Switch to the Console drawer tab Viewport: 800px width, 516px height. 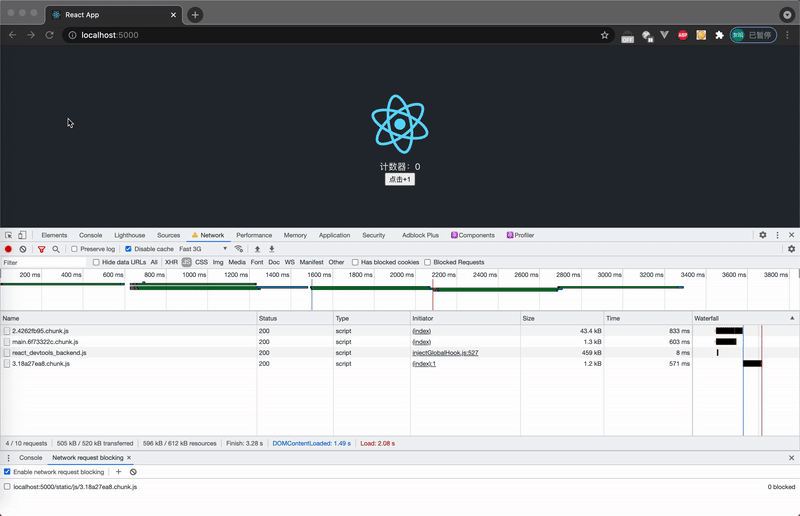click(31, 457)
